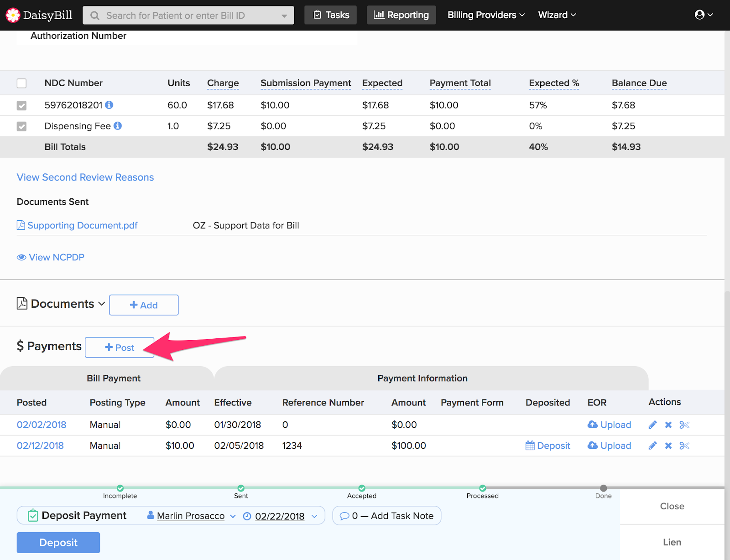Open the Marlin Prosacco assignee dropdown
Screen dimensions: 730x560
click(233, 516)
